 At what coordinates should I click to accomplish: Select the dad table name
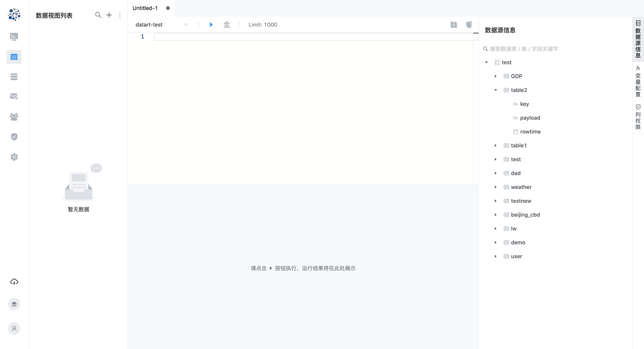(515, 173)
